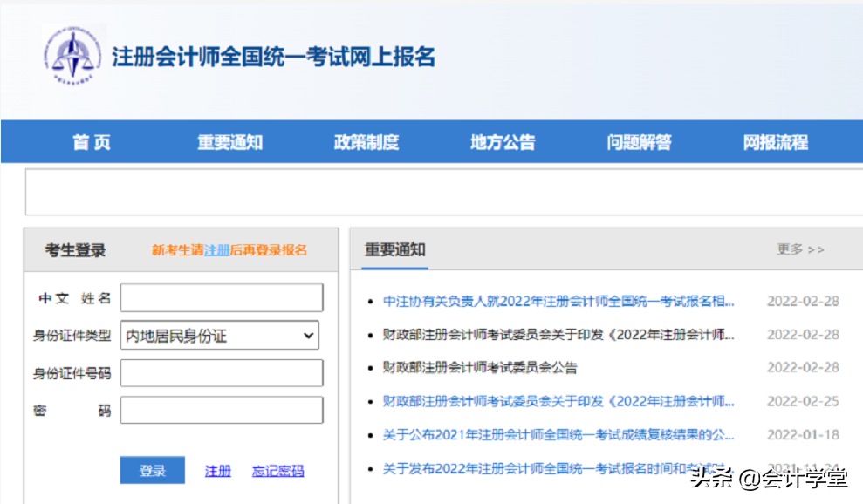Click the blue 登录 button
Viewport: 863px width, 504px height.
point(152,469)
